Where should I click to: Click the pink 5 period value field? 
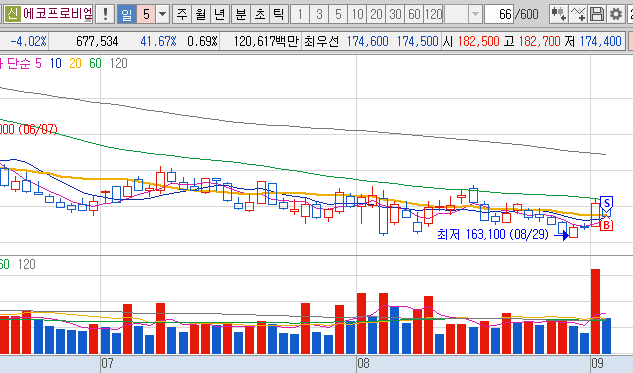(x=146, y=15)
